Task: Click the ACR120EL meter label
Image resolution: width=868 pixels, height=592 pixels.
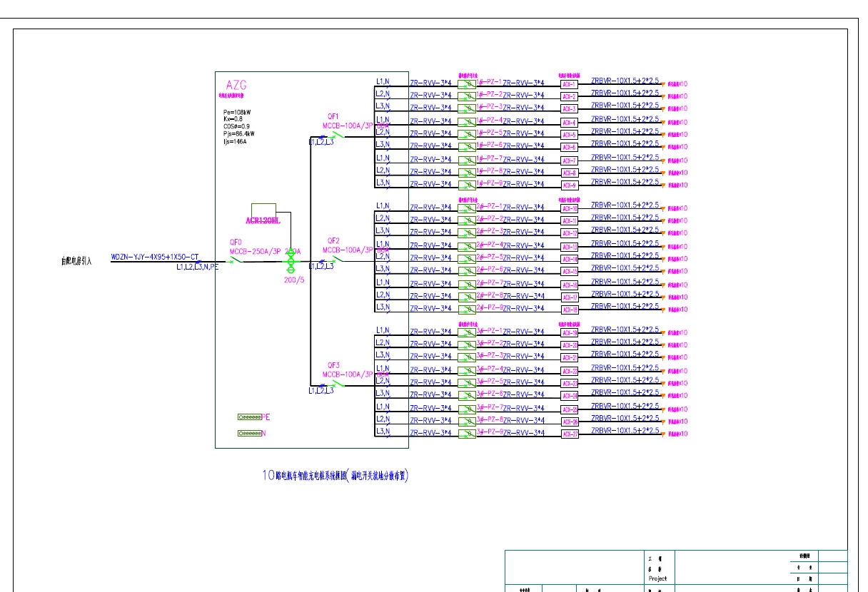Action: tap(263, 221)
